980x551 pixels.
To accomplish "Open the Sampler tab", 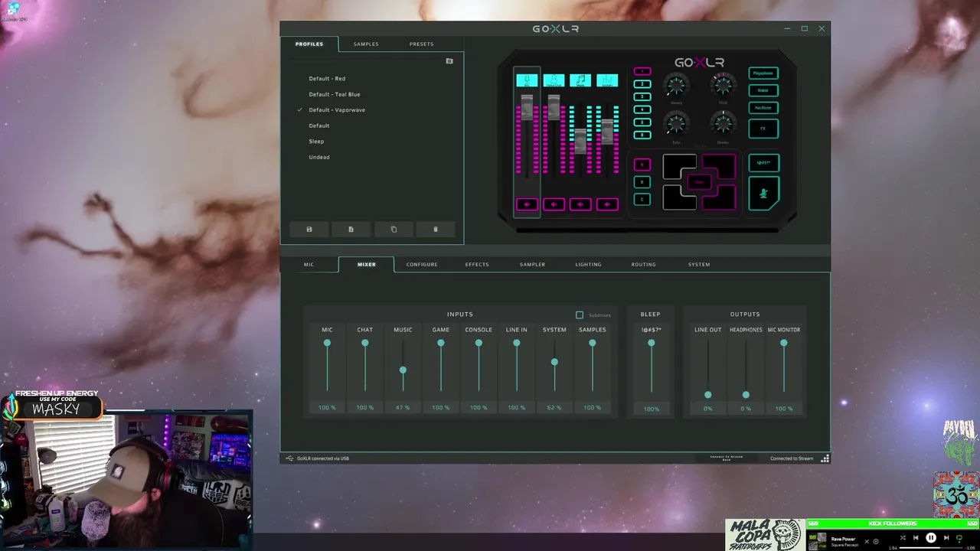I will [x=533, y=265].
